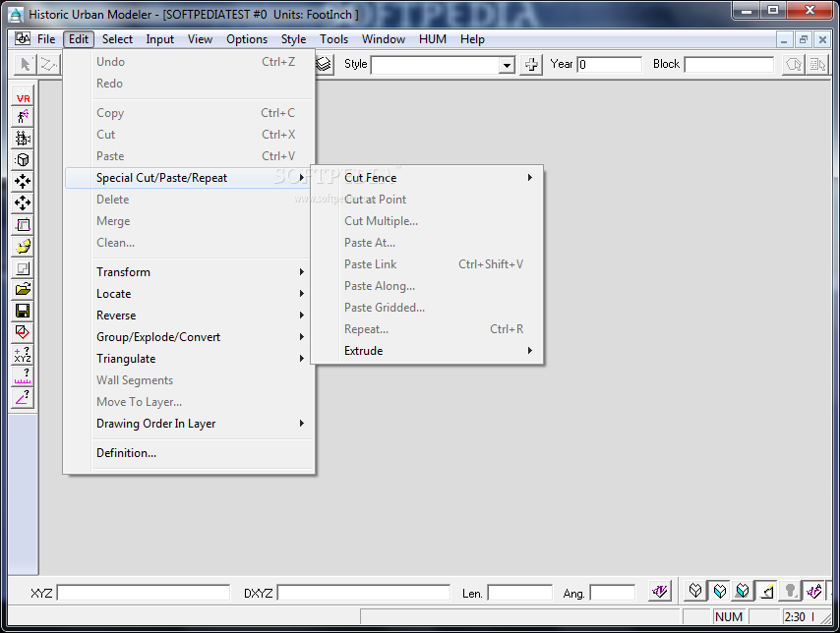Image resolution: width=840 pixels, height=633 pixels.
Task: Click the grayed keyhole icon
Action: 790,591
